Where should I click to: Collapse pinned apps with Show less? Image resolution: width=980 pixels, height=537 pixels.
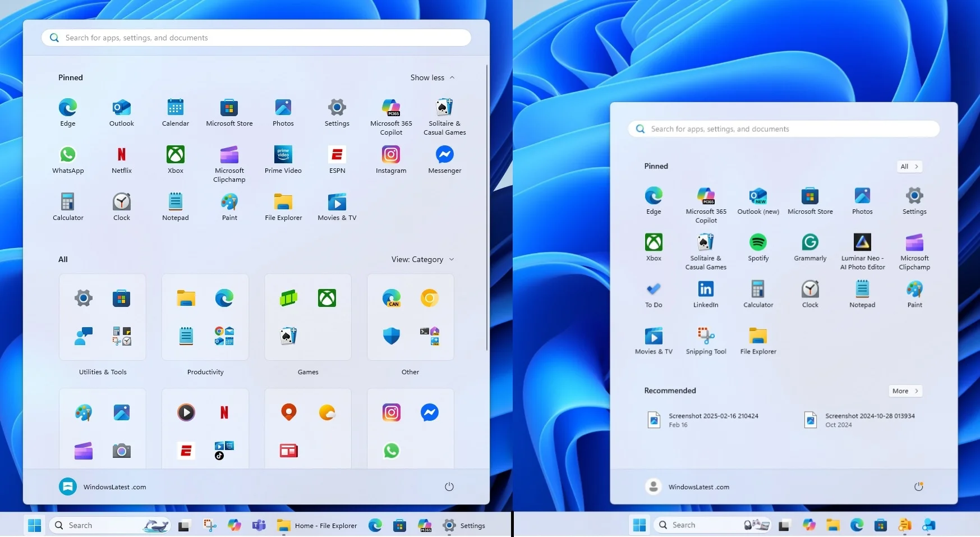tap(432, 77)
